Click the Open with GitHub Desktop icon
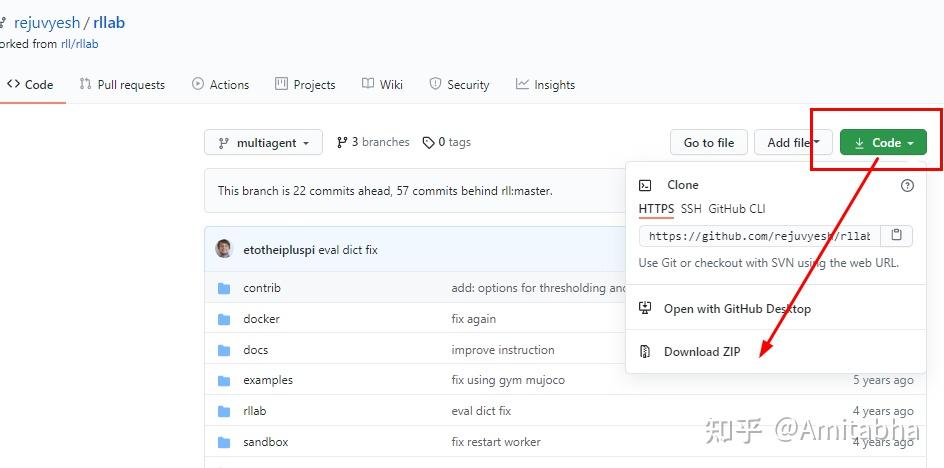 click(x=645, y=308)
